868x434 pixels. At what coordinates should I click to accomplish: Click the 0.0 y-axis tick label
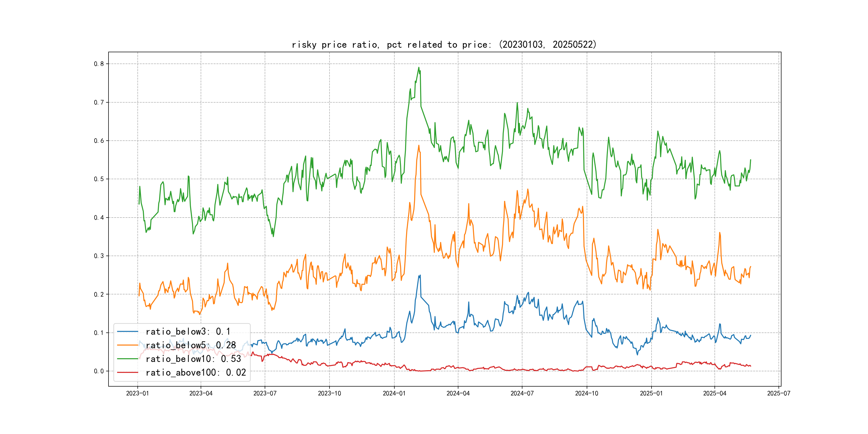99,371
